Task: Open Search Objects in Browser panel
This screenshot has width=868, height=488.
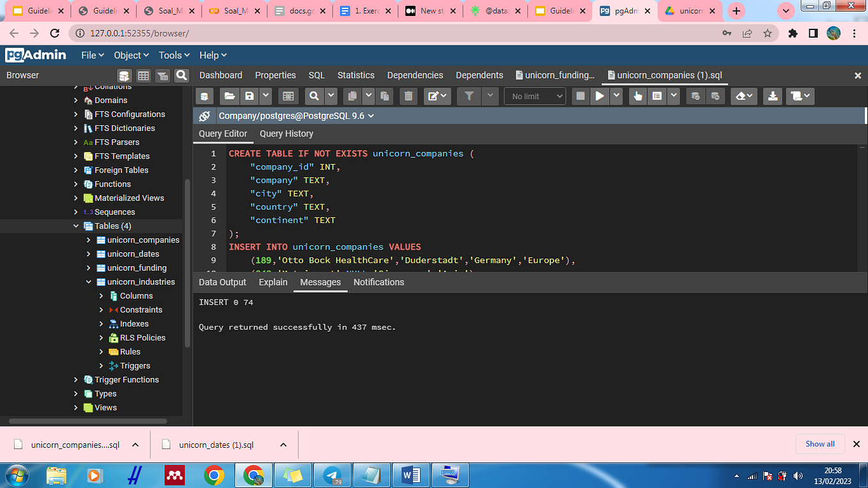Action: [x=182, y=75]
